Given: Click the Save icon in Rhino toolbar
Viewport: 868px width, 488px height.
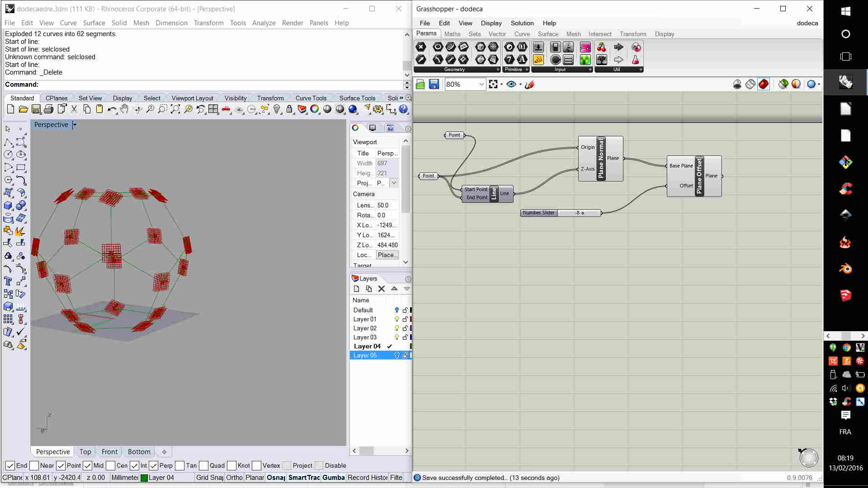Looking at the screenshot, I should pyautogui.click(x=36, y=109).
